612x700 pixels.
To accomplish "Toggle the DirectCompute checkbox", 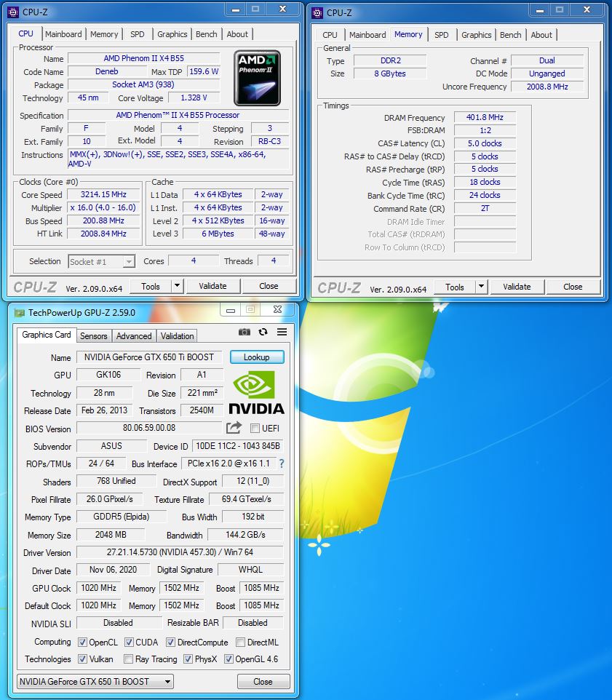I will pos(170,642).
